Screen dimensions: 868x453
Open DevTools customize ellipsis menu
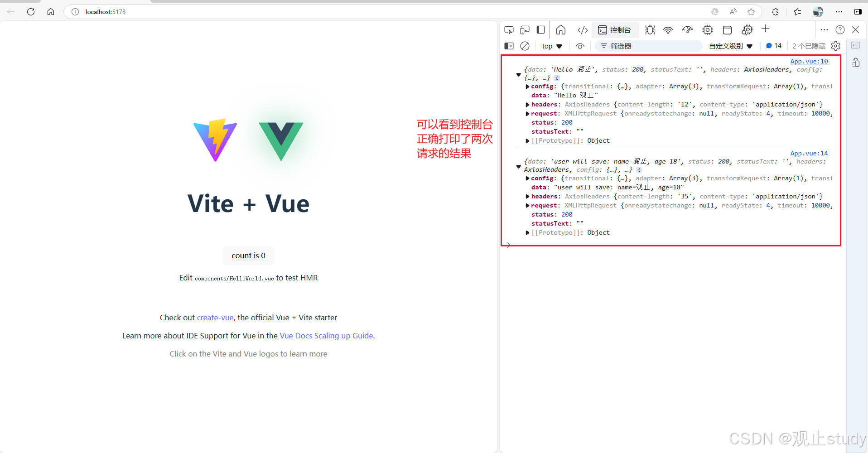point(824,29)
